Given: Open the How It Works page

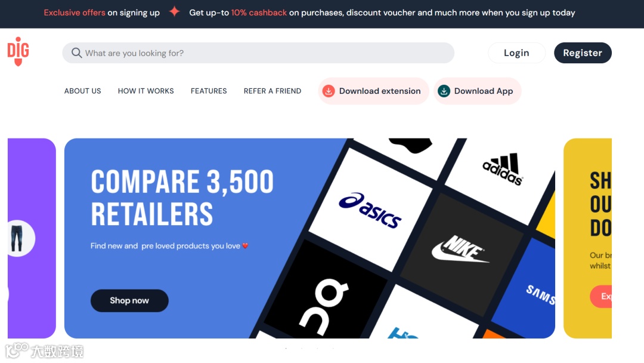Looking at the screenshot, I should pos(146,91).
